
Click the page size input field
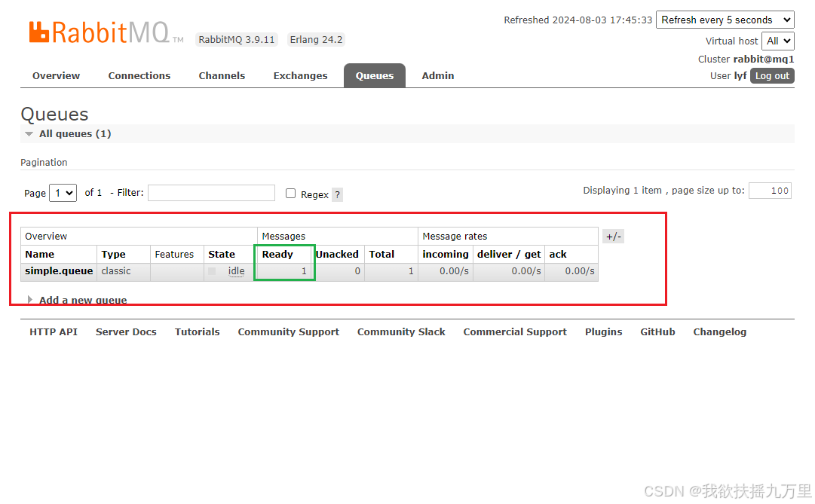point(770,191)
